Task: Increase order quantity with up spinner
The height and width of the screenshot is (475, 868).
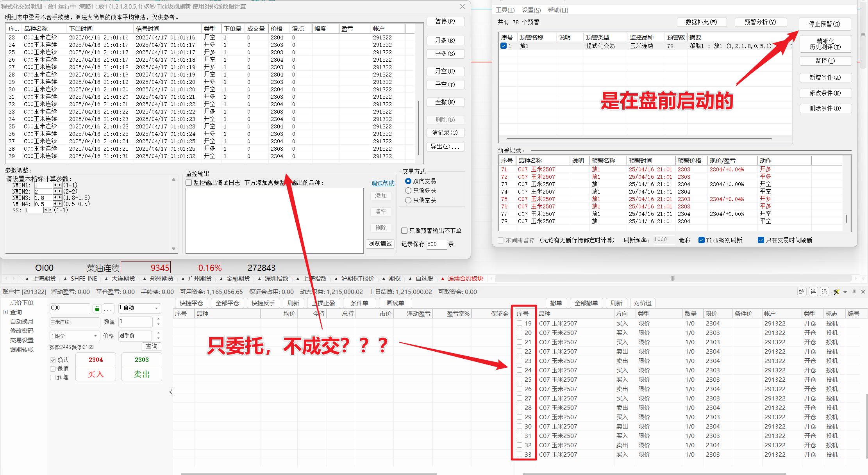Action: click(158, 319)
